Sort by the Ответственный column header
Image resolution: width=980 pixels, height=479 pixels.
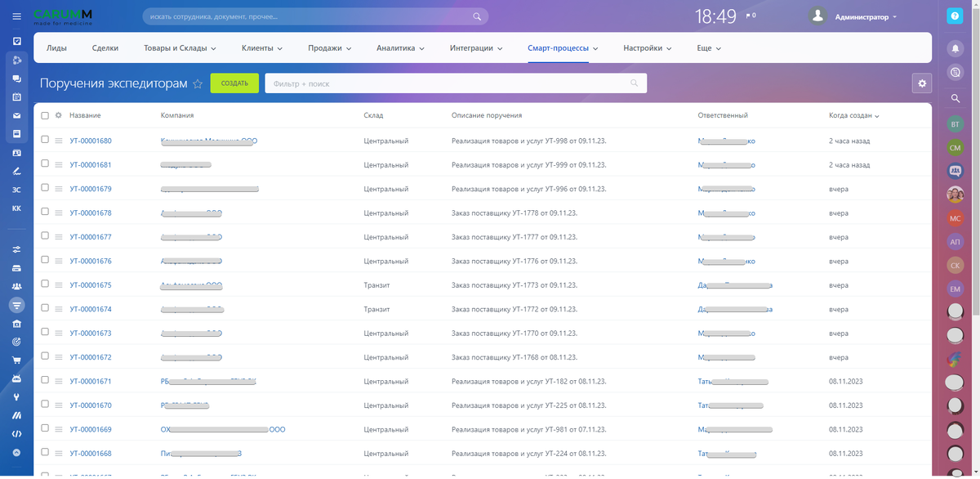tap(723, 116)
